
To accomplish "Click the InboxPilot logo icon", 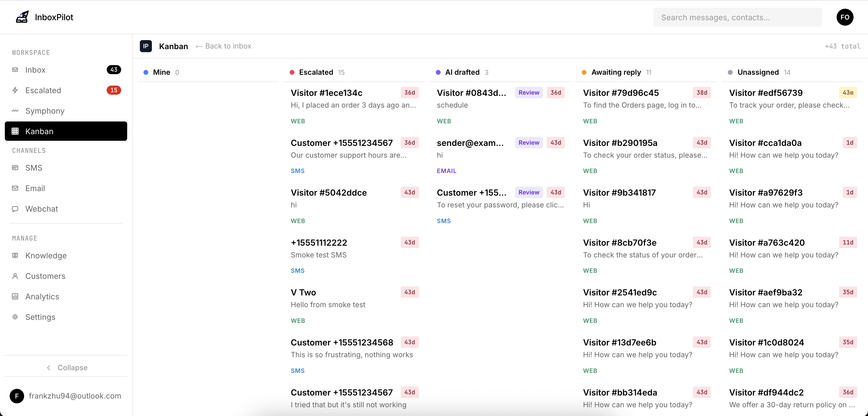I will [x=22, y=17].
